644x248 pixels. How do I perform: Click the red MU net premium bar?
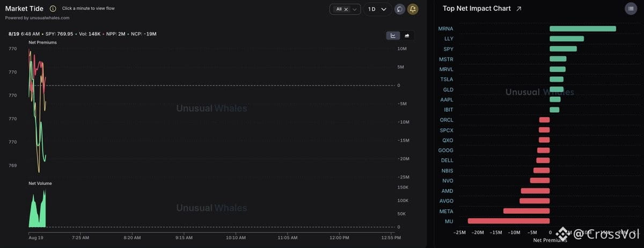[x=509, y=221]
